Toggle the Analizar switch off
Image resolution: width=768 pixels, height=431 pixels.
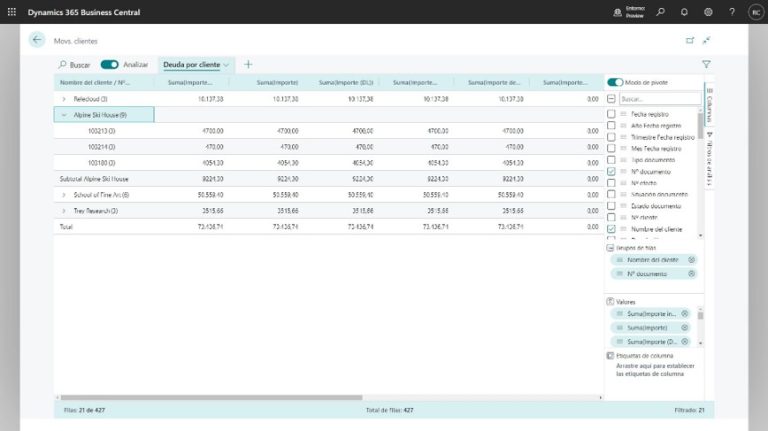(109, 64)
